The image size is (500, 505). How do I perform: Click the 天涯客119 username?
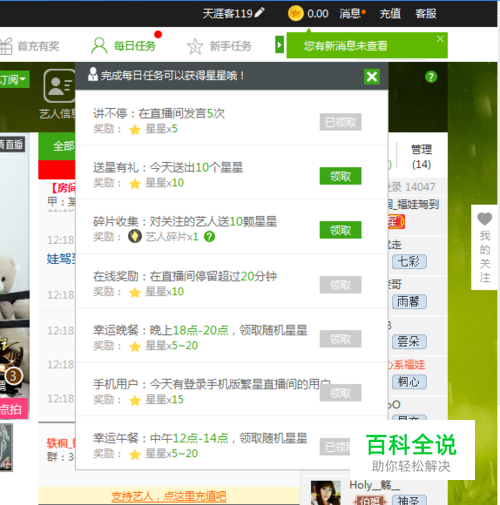(228, 14)
